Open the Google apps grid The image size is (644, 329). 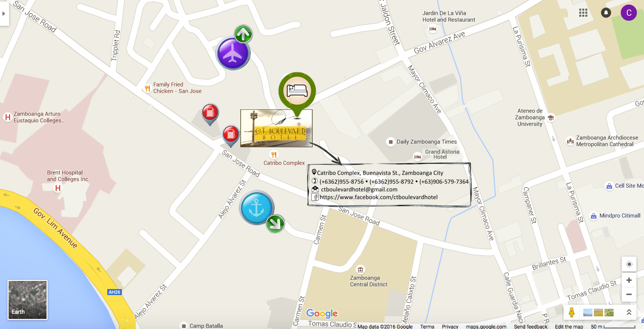pyautogui.click(x=583, y=13)
